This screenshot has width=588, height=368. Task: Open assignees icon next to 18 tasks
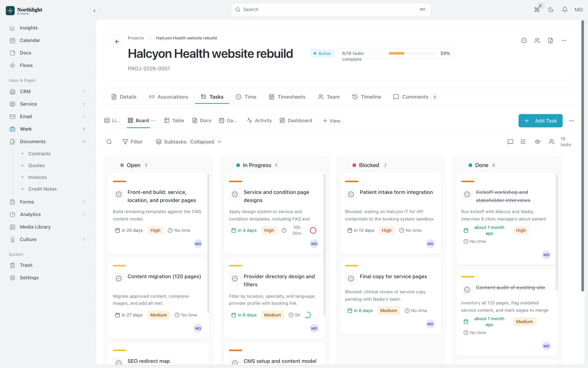click(551, 142)
